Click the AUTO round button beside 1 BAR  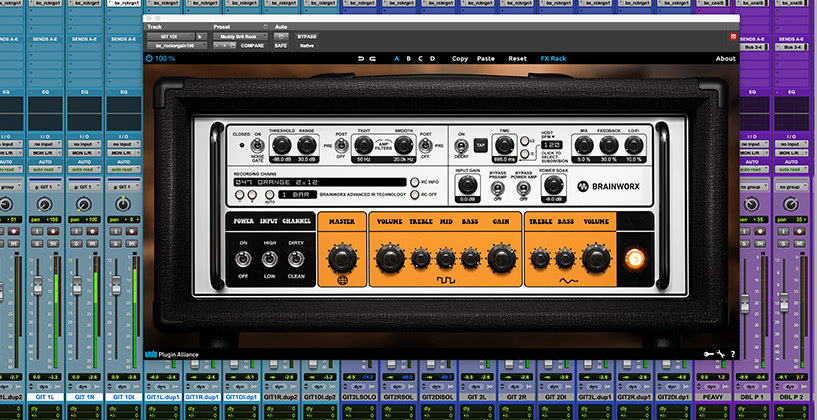[269, 194]
